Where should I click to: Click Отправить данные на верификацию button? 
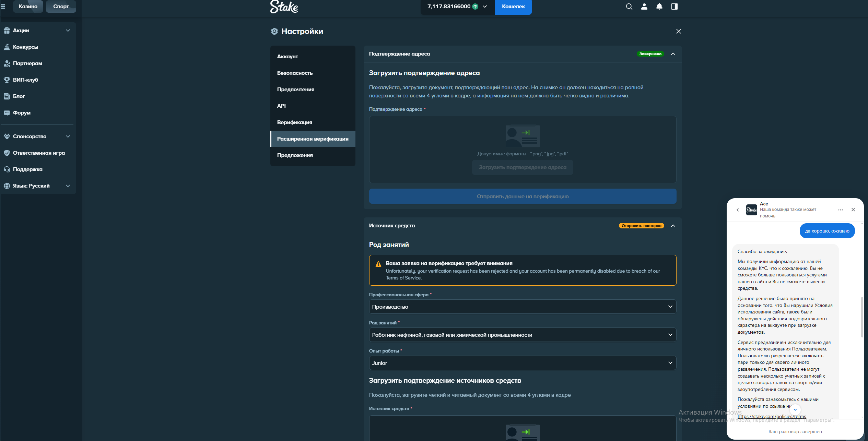coord(523,196)
